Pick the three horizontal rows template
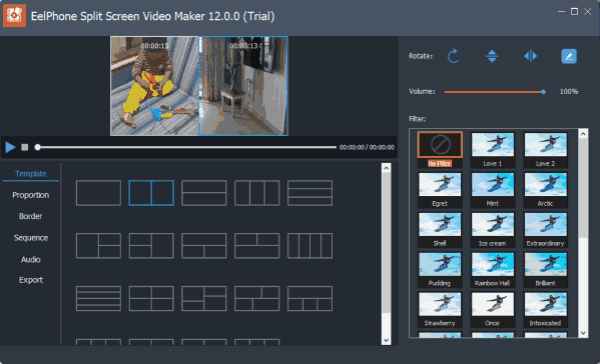This screenshot has height=364, width=600. (x=310, y=193)
